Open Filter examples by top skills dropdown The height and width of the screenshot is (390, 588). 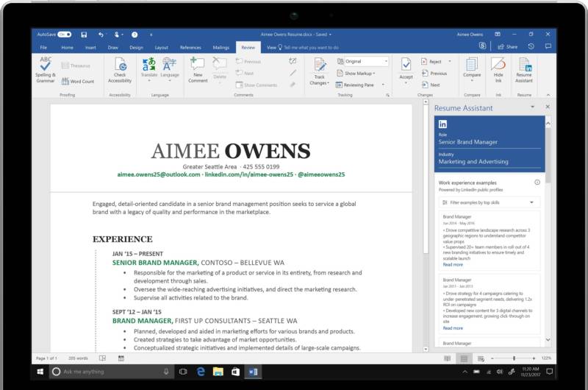[x=489, y=202]
